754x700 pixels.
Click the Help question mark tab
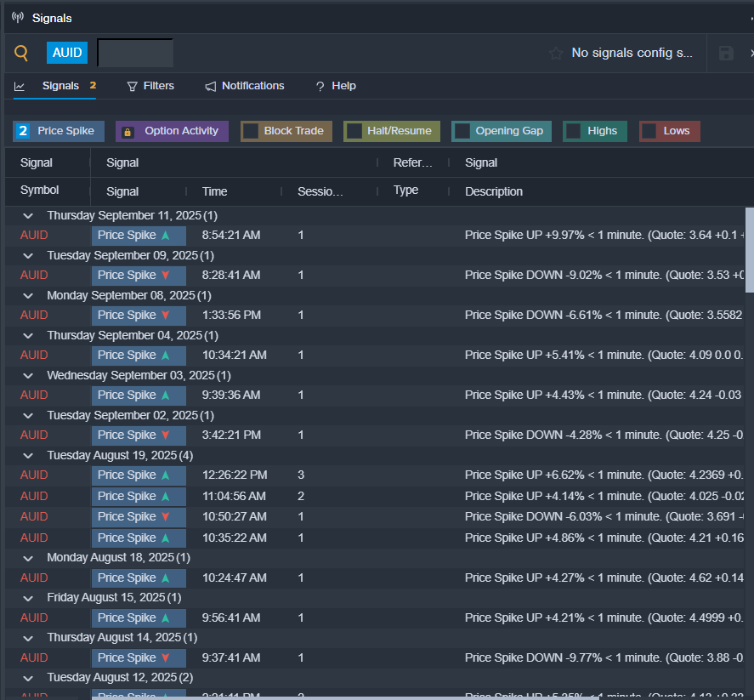[336, 86]
